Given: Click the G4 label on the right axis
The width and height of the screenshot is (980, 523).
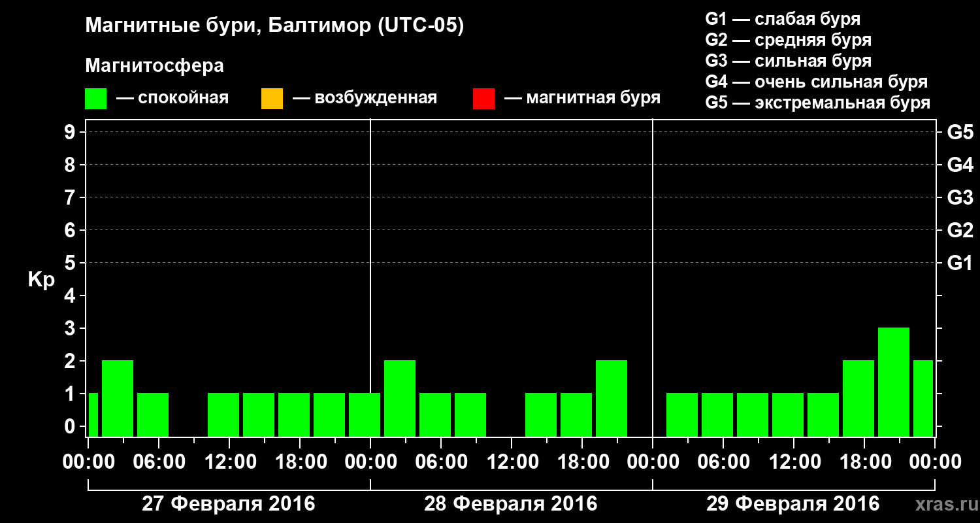Looking at the screenshot, I should (960, 165).
